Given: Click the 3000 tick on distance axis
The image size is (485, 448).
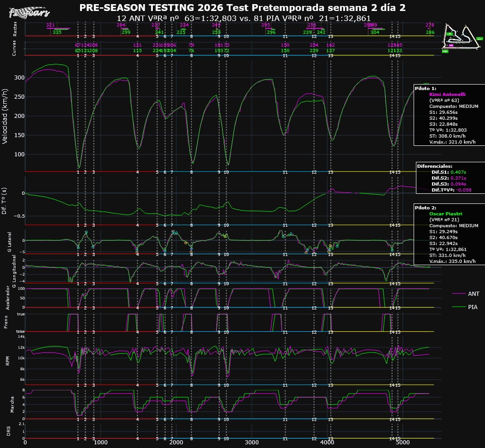Looking at the screenshot, I should coord(252,443).
